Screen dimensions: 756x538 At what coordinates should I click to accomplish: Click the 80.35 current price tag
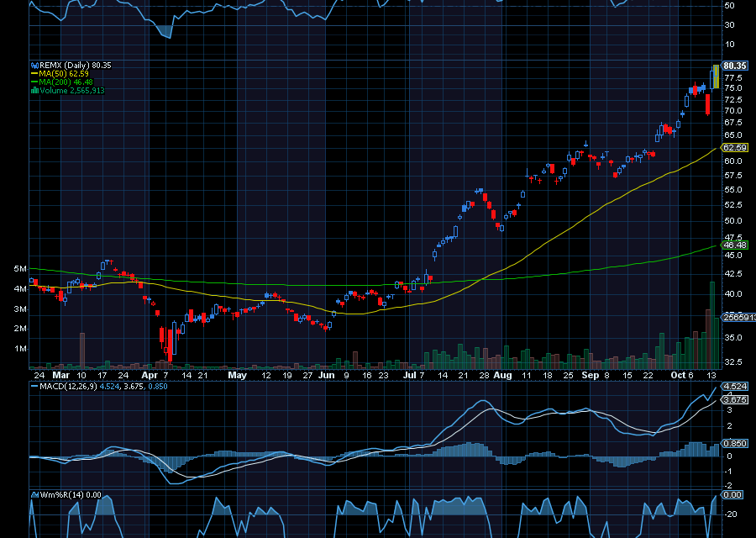[735, 66]
